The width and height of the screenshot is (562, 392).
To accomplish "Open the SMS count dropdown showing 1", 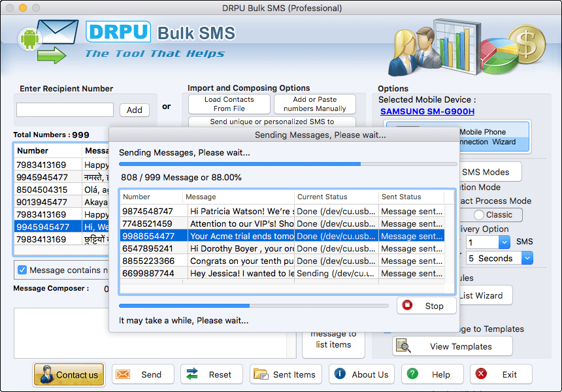I will tap(504, 242).
